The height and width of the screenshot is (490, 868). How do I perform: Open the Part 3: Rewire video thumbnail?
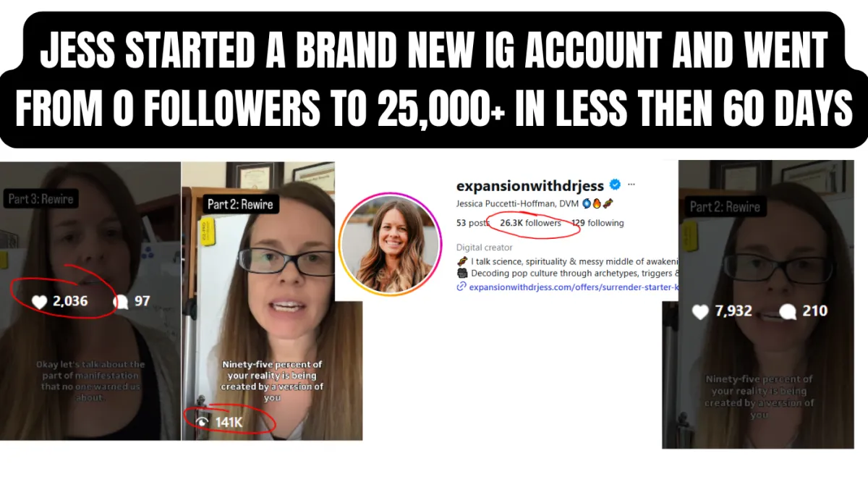point(90,300)
